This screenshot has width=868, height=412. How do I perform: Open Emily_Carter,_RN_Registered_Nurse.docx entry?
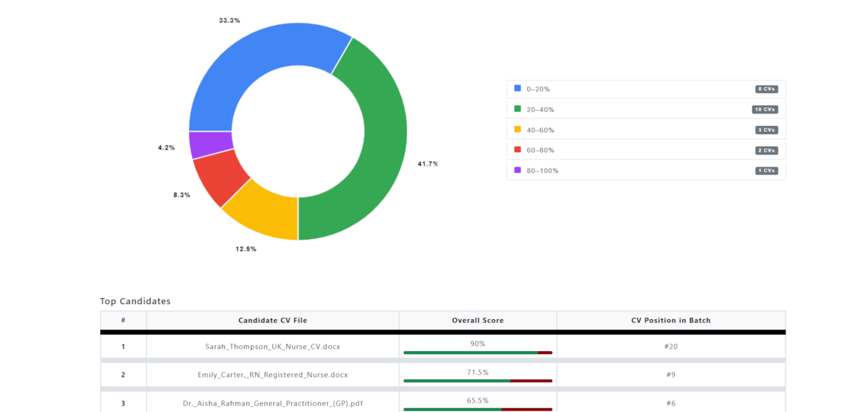point(272,375)
